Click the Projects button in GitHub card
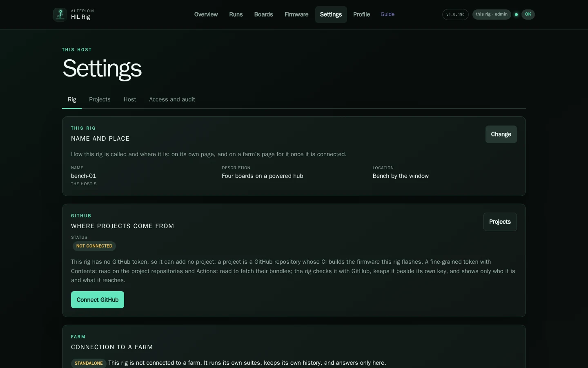The width and height of the screenshot is (588, 368). tap(500, 222)
